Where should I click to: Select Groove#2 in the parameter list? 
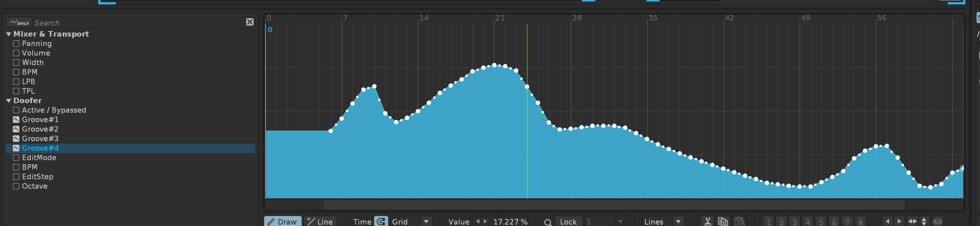coord(40,129)
